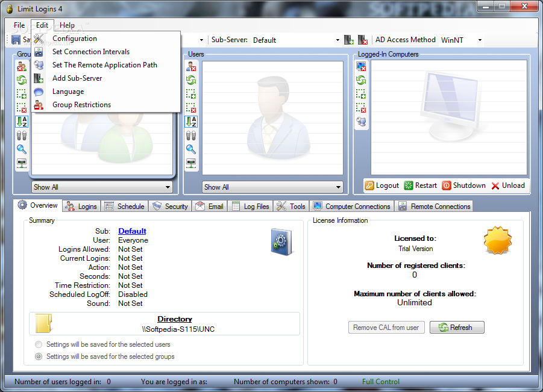
Task: Switch to the Schedule tab
Action: pyautogui.click(x=125, y=207)
